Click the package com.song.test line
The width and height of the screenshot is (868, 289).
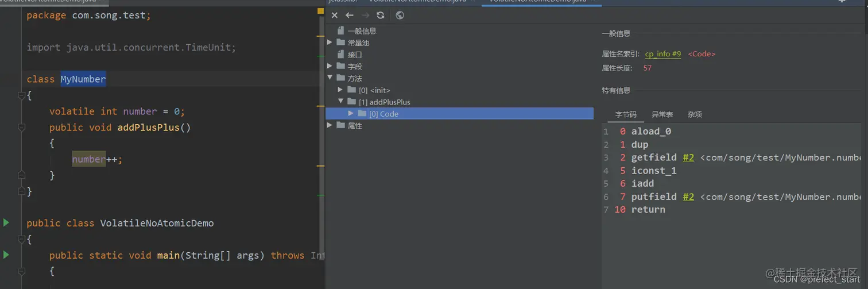(x=89, y=15)
